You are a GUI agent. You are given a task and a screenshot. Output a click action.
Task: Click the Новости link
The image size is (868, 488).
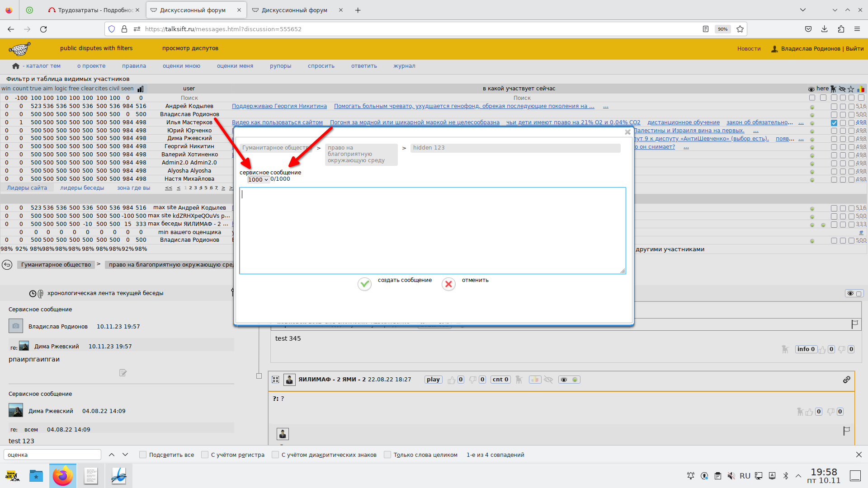[x=749, y=49]
